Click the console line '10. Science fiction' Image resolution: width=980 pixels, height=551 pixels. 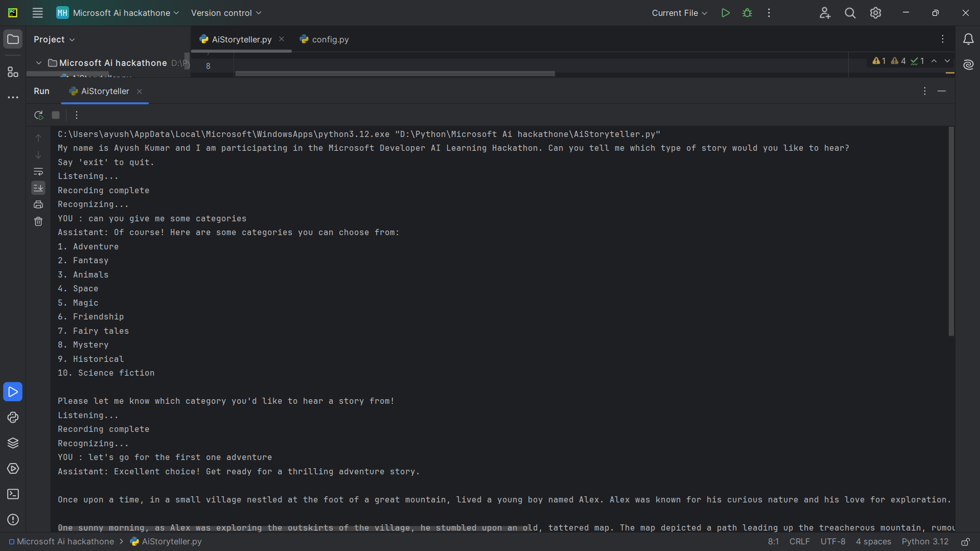[x=106, y=373]
